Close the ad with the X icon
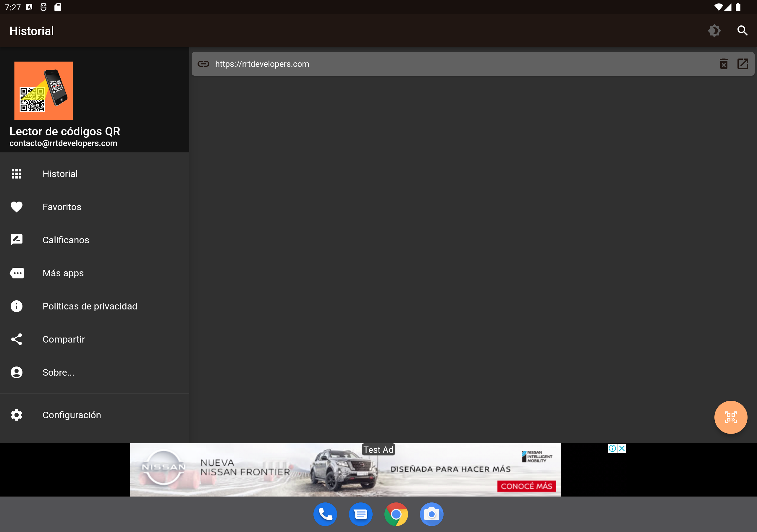Image resolution: width=757 pixels, height=532 pixels. point(622,448)
